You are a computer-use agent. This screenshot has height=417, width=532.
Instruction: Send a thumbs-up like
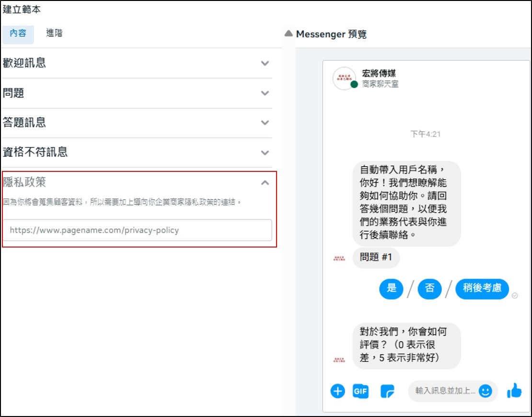coord(514,391)
